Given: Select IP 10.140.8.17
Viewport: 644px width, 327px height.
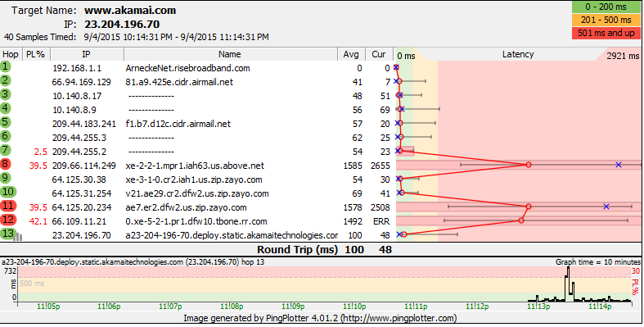Looking at the screenshot, I should [77, 96].
